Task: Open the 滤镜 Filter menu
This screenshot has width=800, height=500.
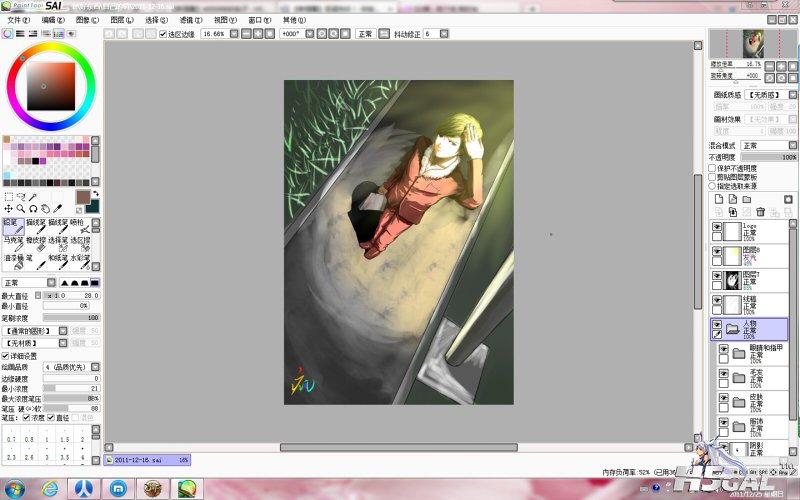Action: click(x=191, y=20)
